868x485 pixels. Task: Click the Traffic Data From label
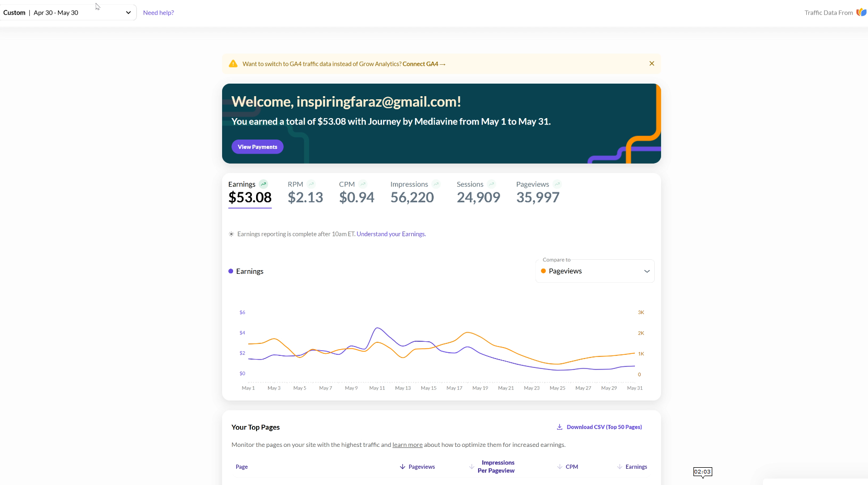coord(829,13)
